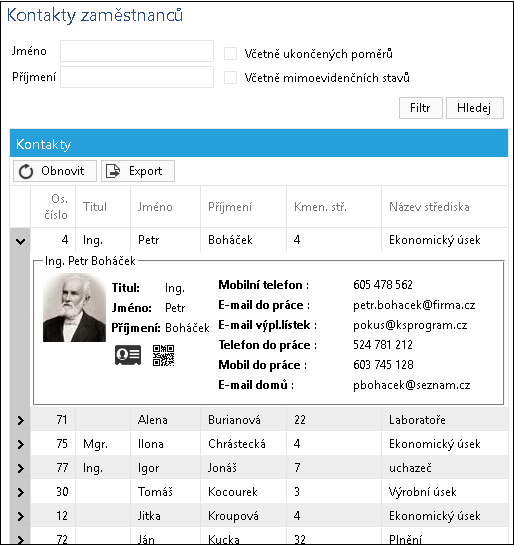Click the export icon next to Export
The width and height of the screenshot is (514, 545).
(x=113, y=171)
